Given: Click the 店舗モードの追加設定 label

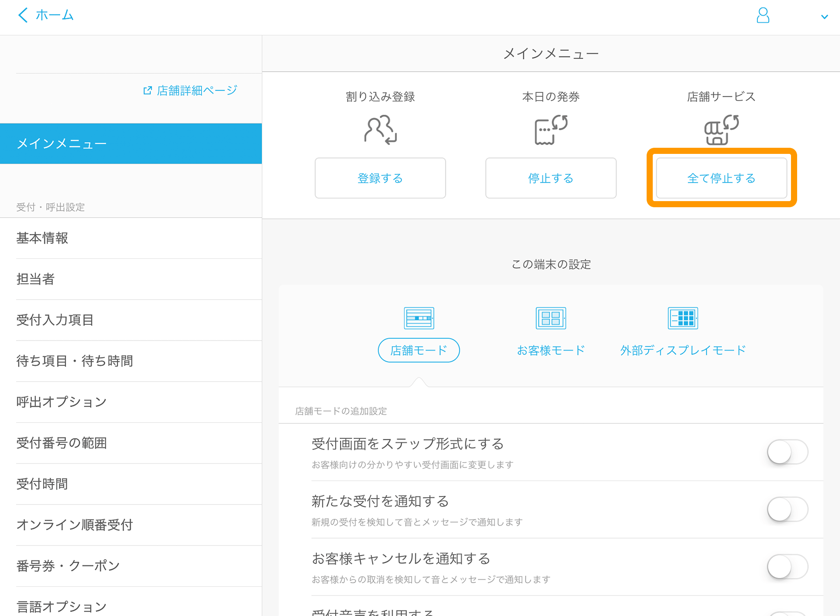Looking at the screenshot, I should 341,411.
